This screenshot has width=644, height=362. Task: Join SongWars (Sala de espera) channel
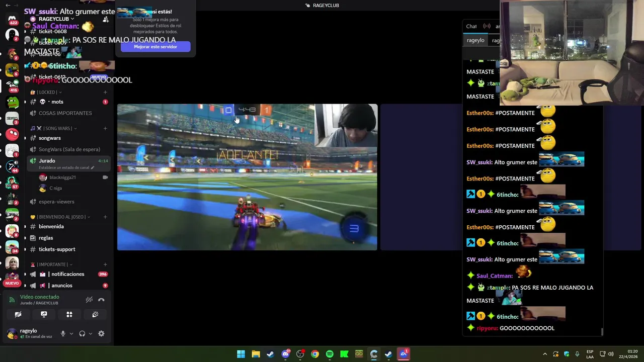(x=68, y=149)
